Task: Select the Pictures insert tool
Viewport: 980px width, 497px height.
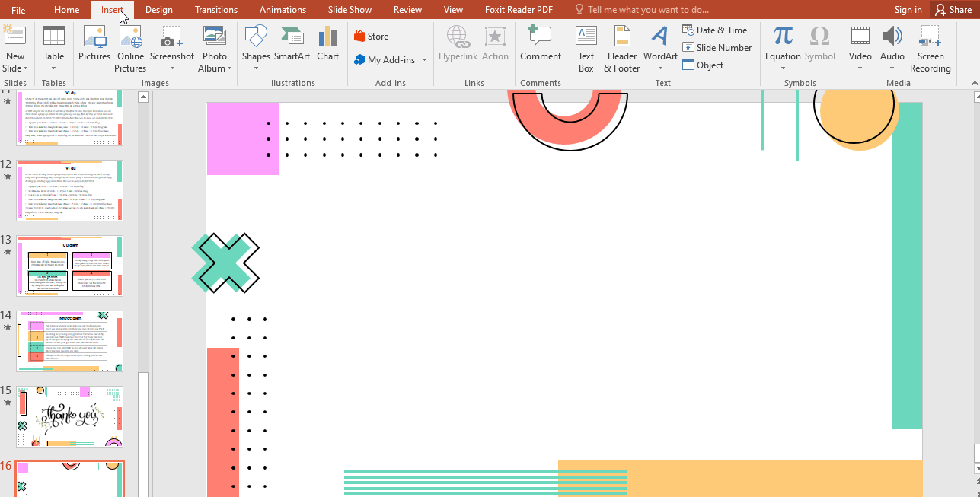Action: [x=94, y=46]
